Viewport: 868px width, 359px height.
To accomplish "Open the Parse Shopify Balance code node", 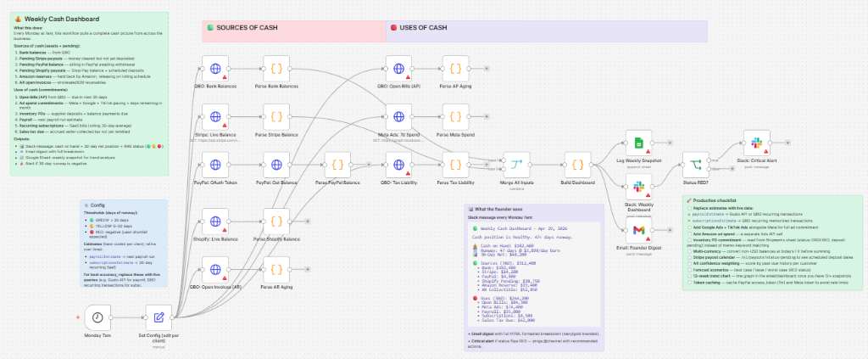I will click(276, 222).
